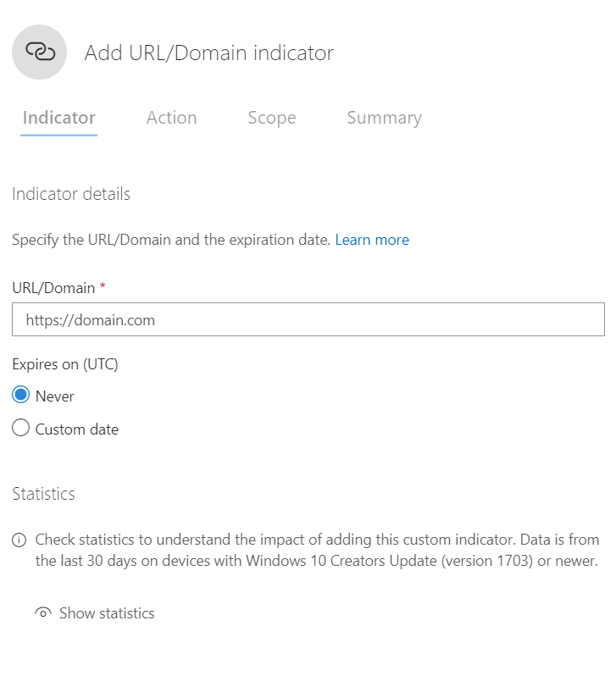Click the Indicator details heading

[70, 194]
